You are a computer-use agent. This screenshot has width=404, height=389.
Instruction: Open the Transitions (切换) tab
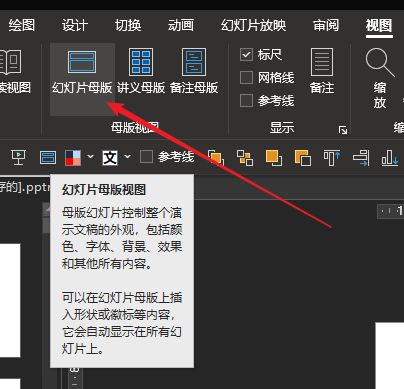point(128,25)
